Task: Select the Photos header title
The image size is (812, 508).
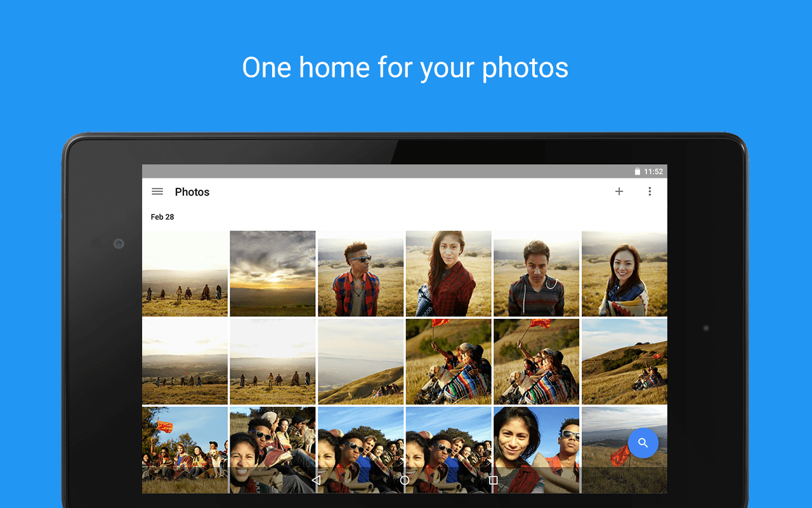Action: click(x=192, y=192)
